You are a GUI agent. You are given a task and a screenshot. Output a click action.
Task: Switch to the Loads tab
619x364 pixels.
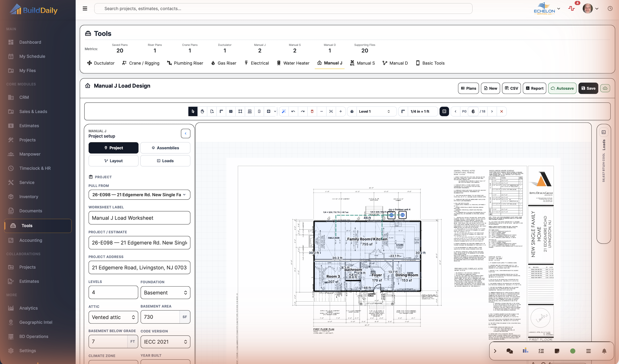click(x=165, y=161)
